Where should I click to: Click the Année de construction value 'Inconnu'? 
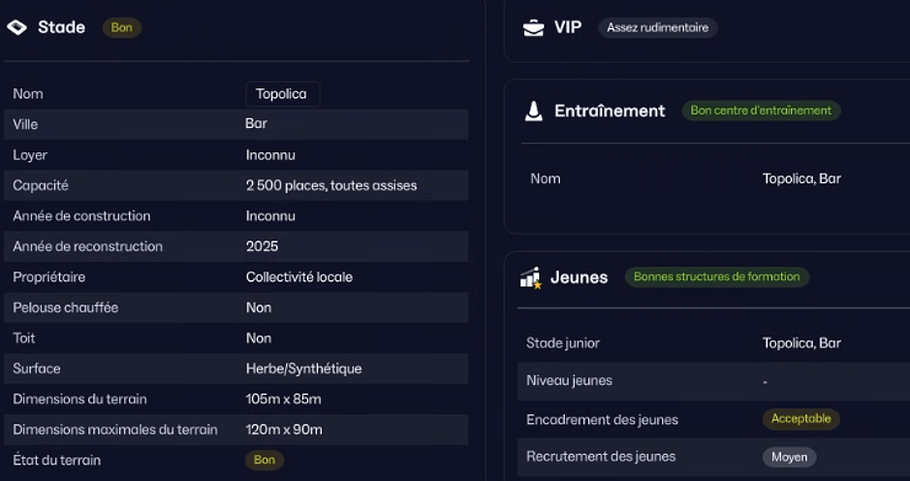tap(270, 216)
